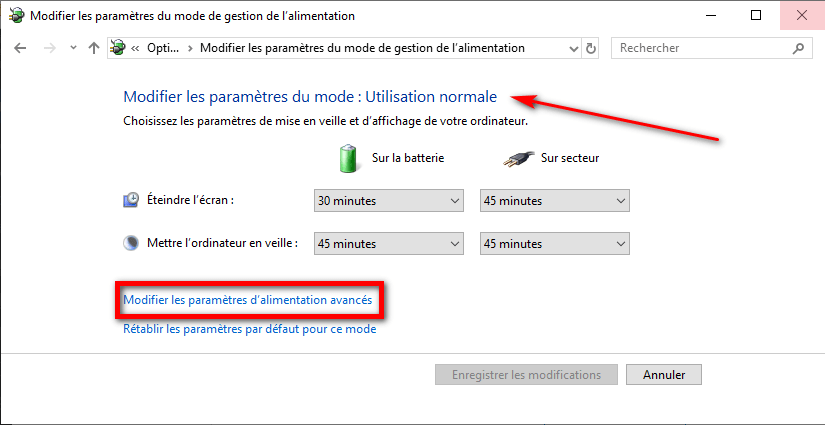Open sleep dropdown on battery
This screenshot has height=425, width=825.
[389, 244]
